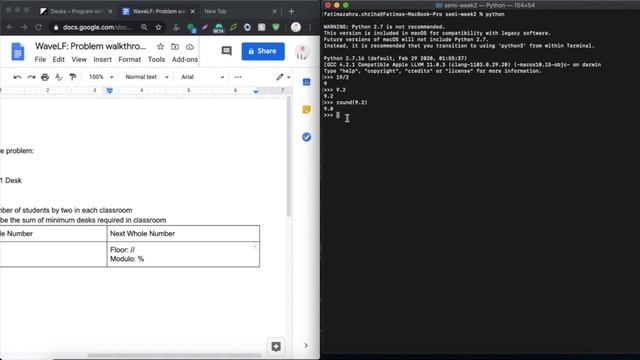Check the cloud document status icon
640x360 pixels.
(x=190, y=47)
